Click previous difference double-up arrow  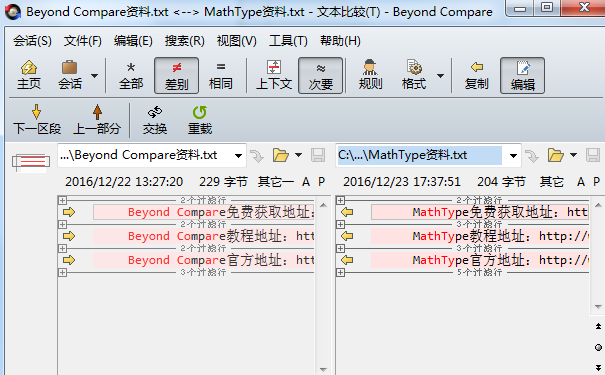(x=598, y=326)
